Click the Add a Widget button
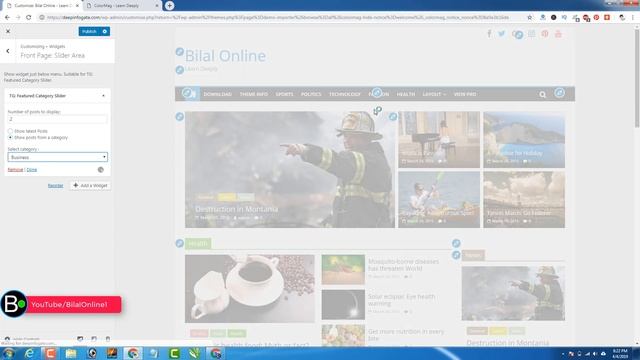The width and height of the screenshot is (640, 360). pyautogui.click(x=90, y=185)
